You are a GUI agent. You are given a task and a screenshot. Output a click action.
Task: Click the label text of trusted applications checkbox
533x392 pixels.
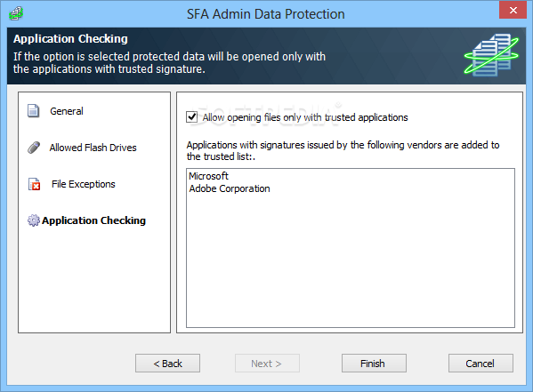click(x=305, y=117)
